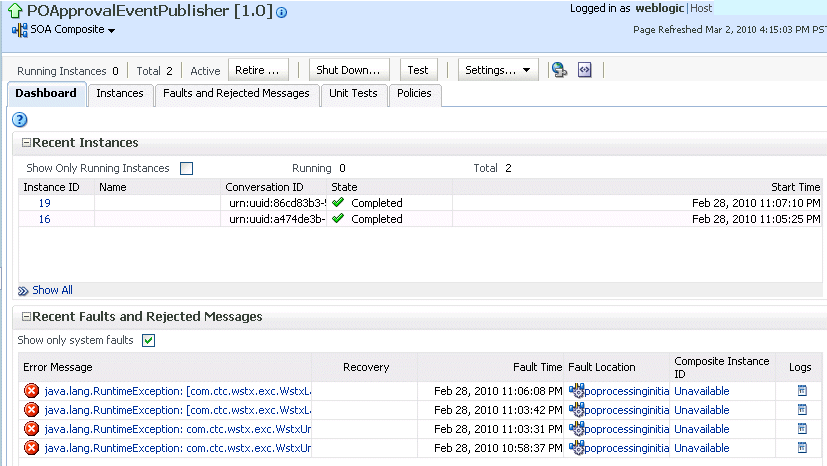Open the globe icon in the toolbar
Screen dimensions: 827x466
click(x=559, y=70)
